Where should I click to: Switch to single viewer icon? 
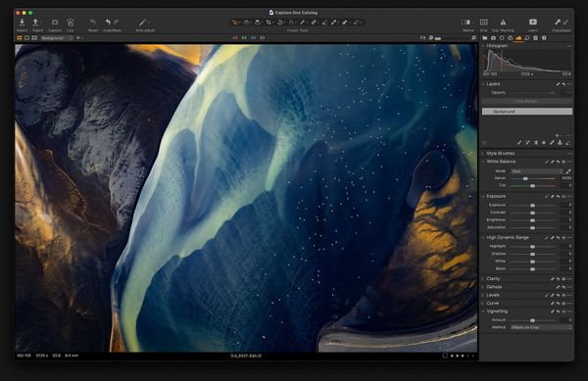[x=27, y=38]
